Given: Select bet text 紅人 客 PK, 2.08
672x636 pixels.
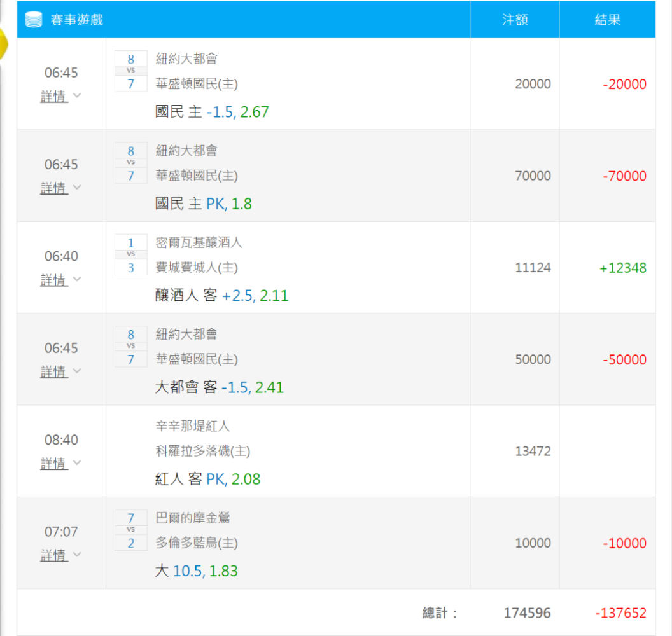Looking at the screenshot, I should coord(207,479).
